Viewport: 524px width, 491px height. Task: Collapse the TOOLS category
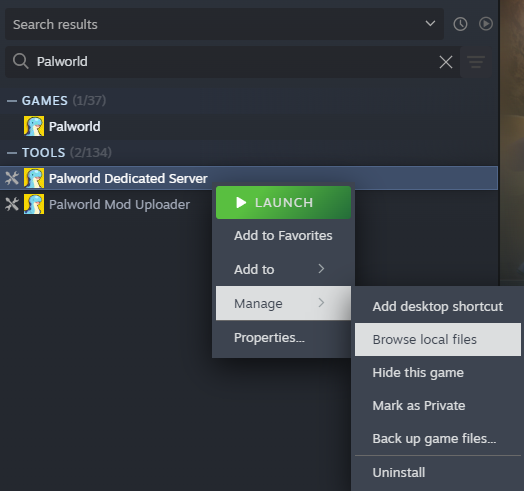[x=12, y=153]
